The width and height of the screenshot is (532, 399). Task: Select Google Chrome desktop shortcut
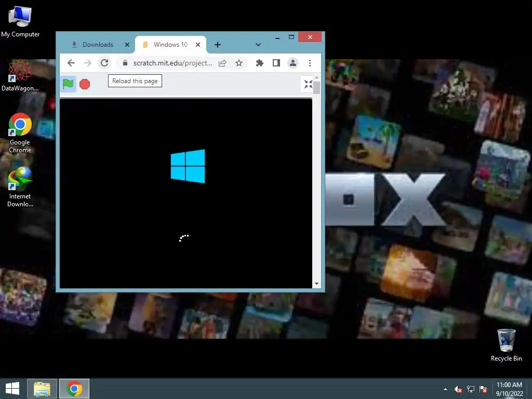pos(20,133)
